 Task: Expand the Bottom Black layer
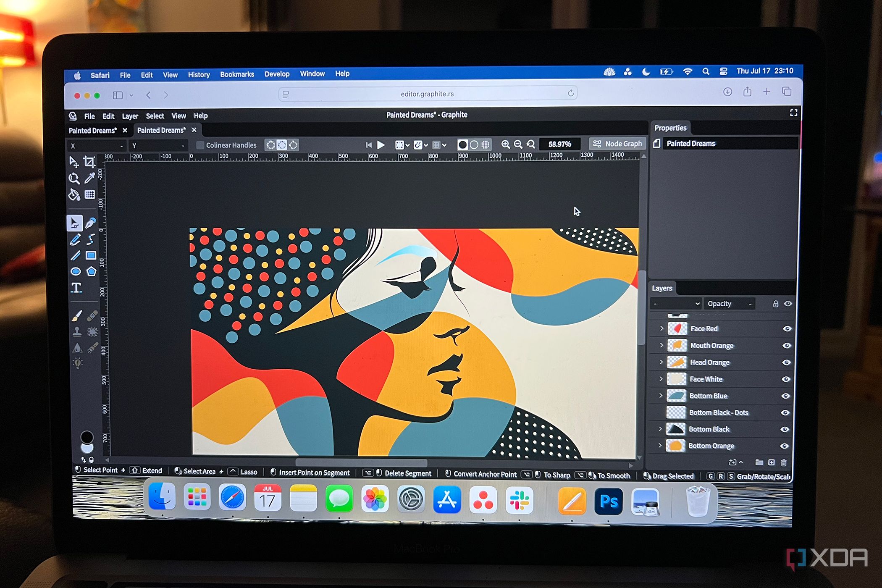660,429
